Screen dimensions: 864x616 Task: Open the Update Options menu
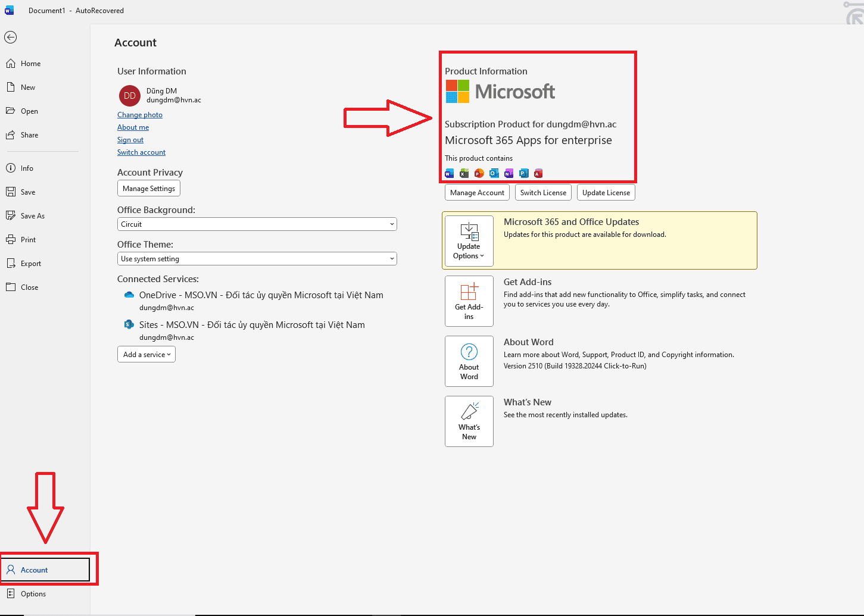tap(469, 241)
